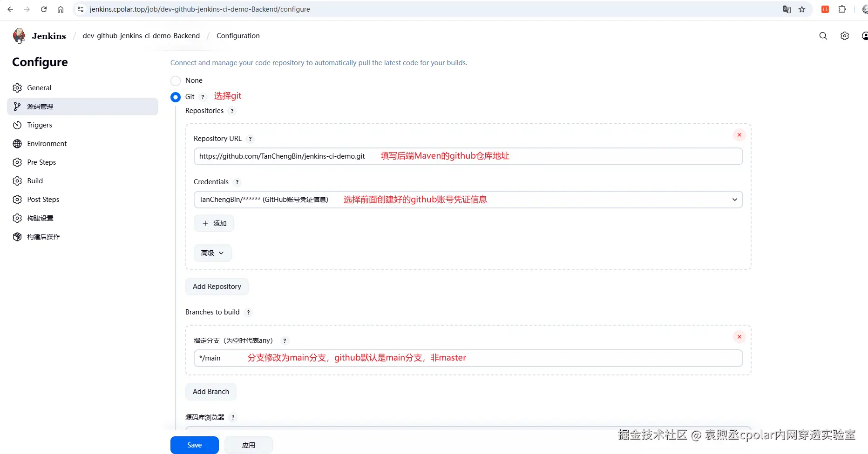The width and height of the screenshot is (868, 454).
Task: Expand the 高级 advanced options
Action: pyautogui.click(x=212, y=253)
